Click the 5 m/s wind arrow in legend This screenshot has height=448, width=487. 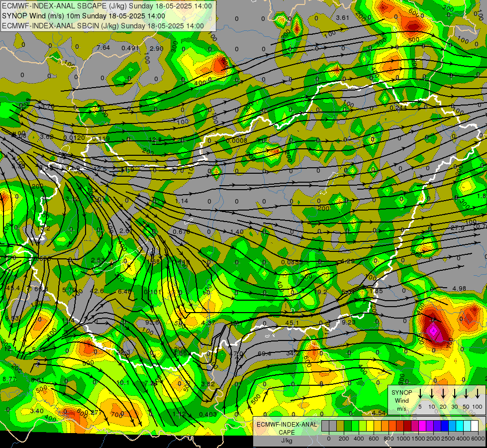point(420,393)
